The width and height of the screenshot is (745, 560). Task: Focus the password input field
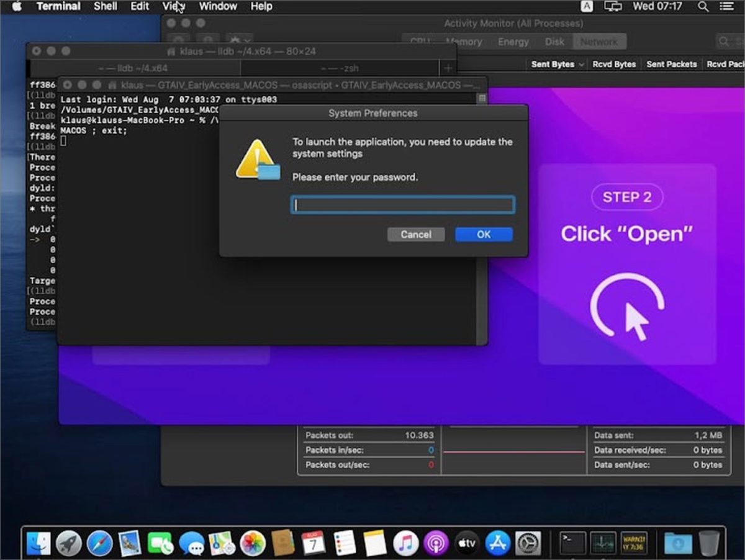[402, 205]
